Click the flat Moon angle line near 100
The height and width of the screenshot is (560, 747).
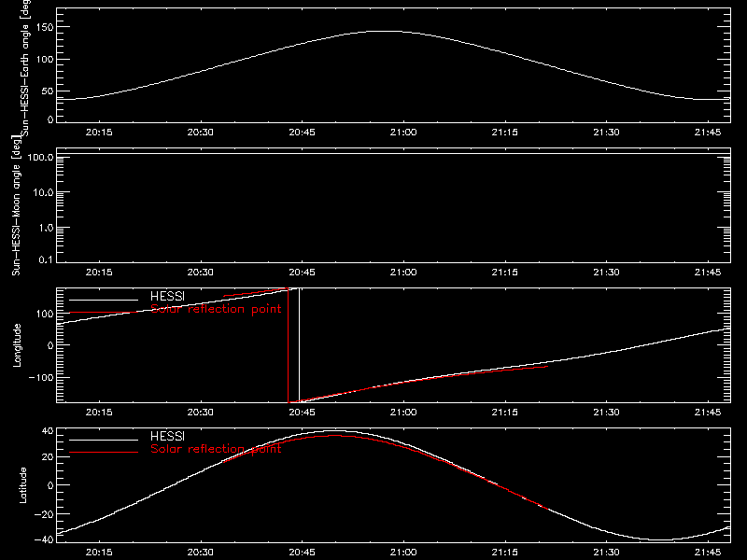393,154
